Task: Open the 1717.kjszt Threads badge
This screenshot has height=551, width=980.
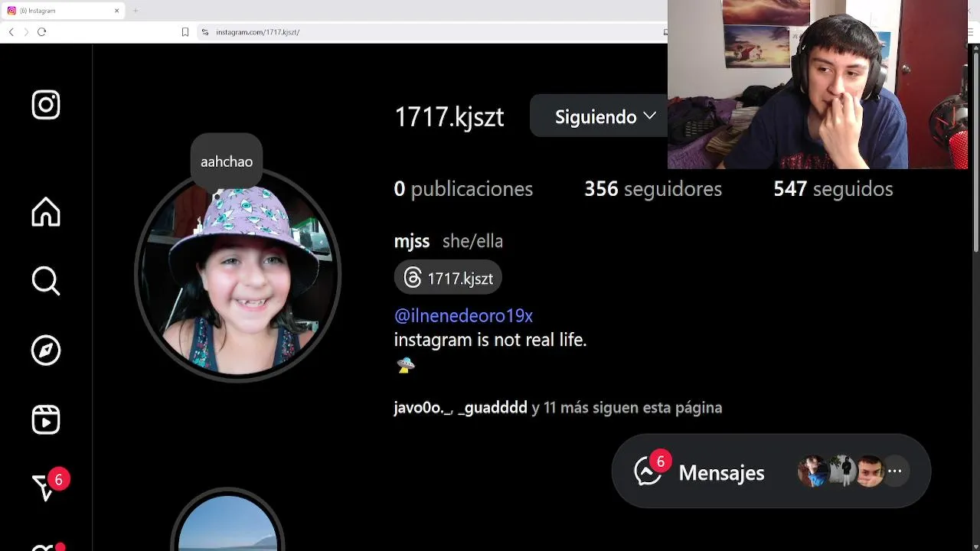Action: [x=448, y=279]
